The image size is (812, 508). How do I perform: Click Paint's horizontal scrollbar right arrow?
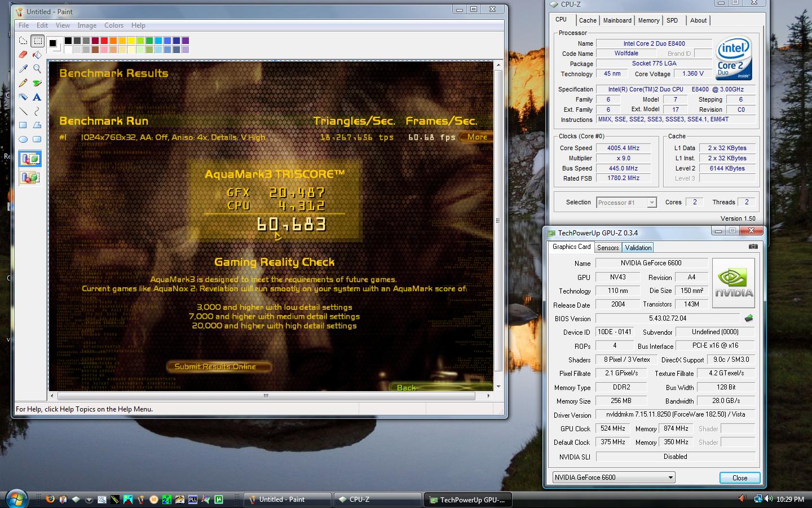(489, 396)
